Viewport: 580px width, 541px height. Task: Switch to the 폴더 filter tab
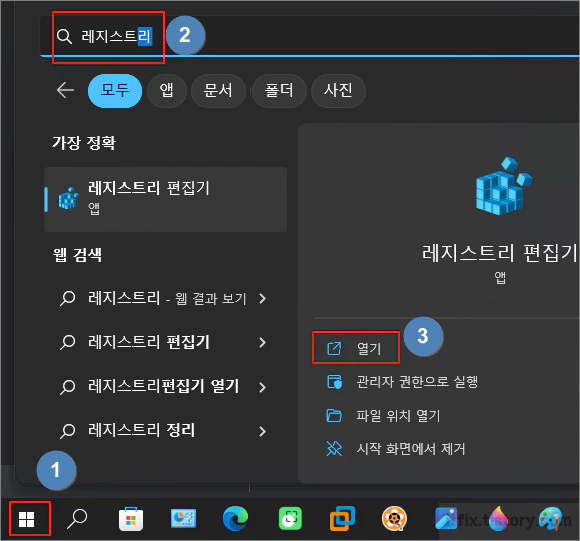[x=279, y=91]
